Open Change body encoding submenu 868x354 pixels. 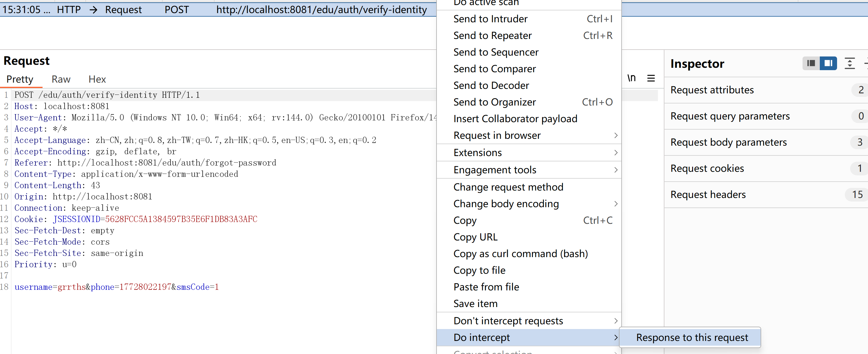(x=506, y=204)
